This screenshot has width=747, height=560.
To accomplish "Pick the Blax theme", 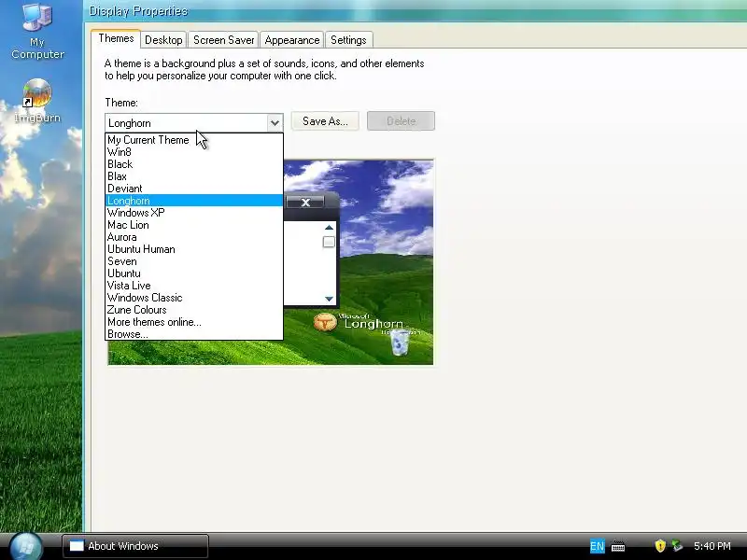I will (x=194, y=176).
